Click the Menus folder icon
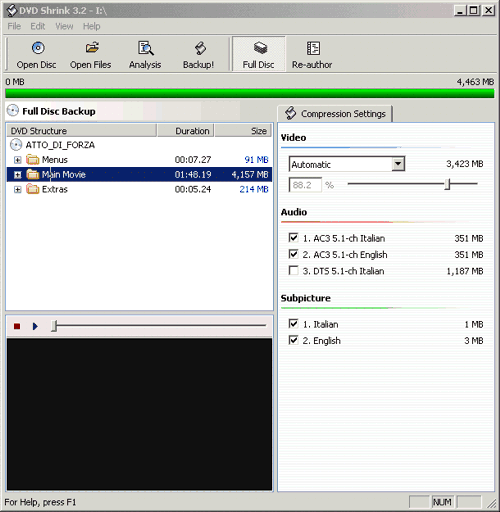 pos(33,160)
